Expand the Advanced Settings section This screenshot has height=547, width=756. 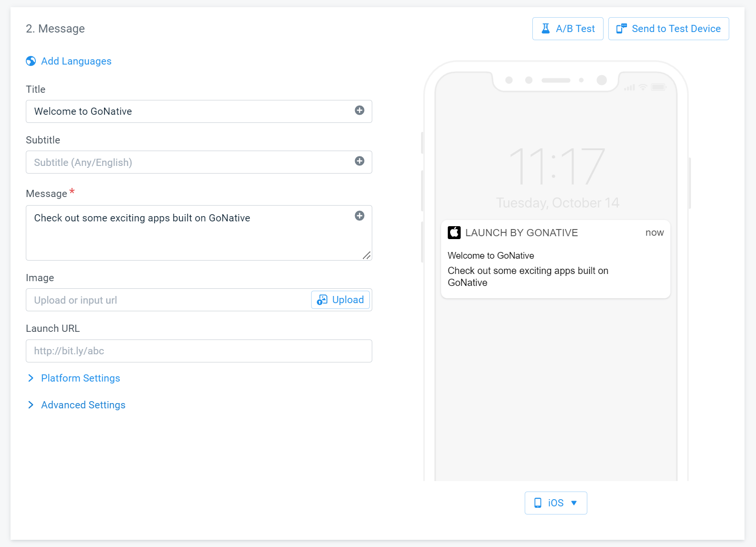(x=83, y=405)
